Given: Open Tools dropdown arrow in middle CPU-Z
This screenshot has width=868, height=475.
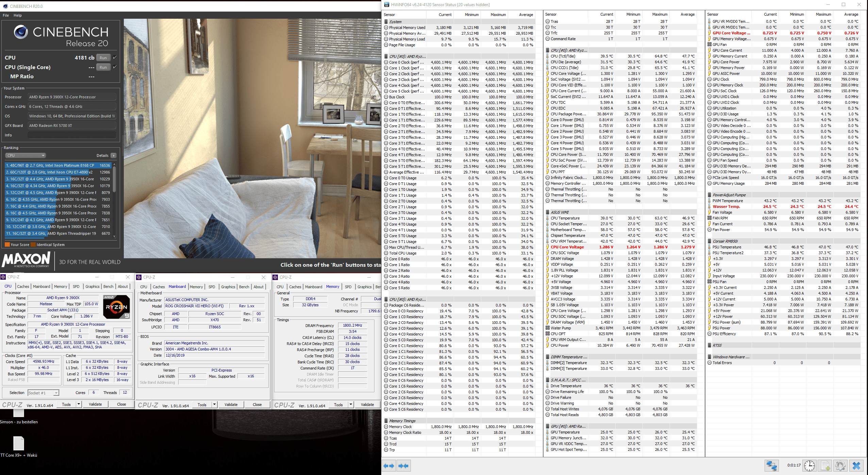Looking at the screenshot, I should tap(214, 405).
